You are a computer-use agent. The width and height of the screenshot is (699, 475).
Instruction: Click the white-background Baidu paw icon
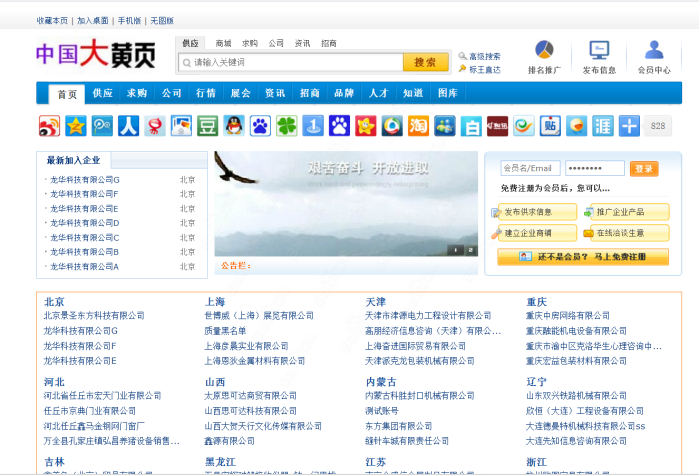click(260, 126)
